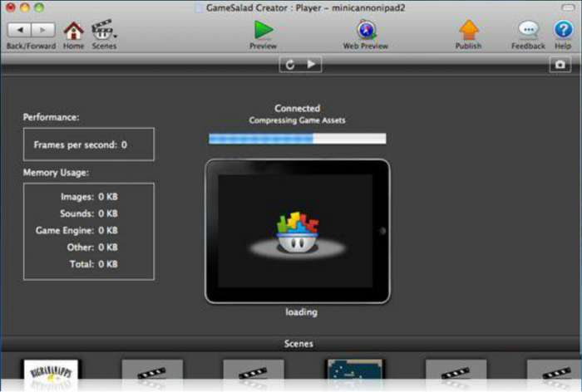Click the Performance: heading
Screen dimensions: 582x392
point(52,117)
